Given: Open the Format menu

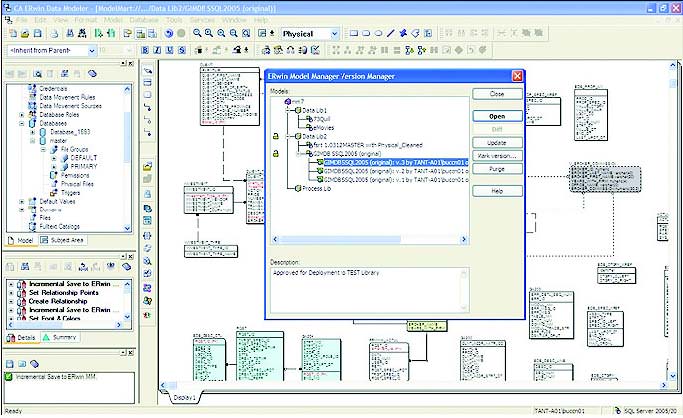Looking at the screenshot, I should 85,20.
